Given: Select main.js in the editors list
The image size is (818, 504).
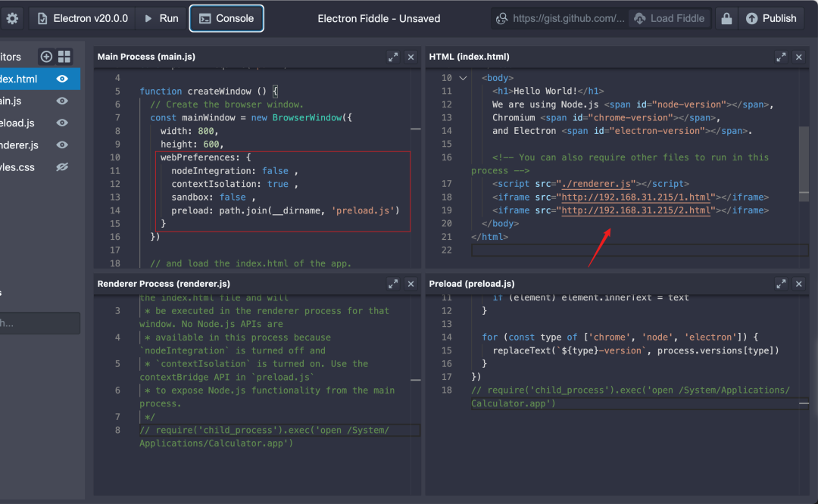Looking at the screenshot, I should click(39, 101).
